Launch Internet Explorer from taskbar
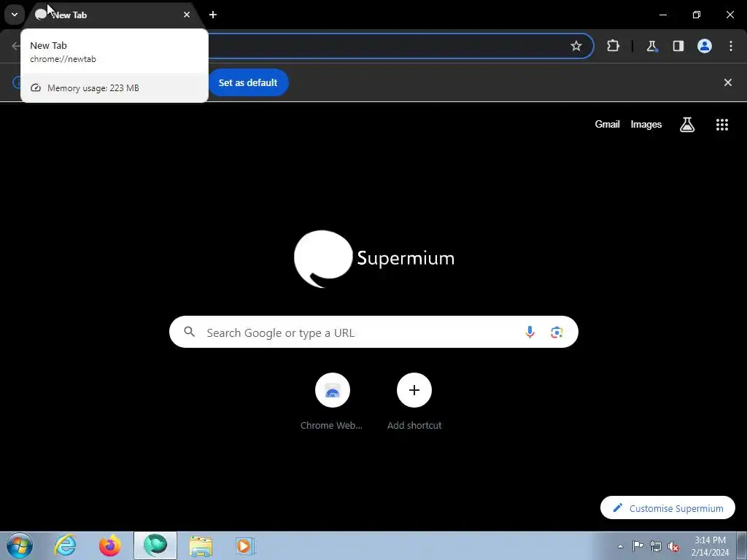Viewport: 747px width, 560px height. coord(65,545)
